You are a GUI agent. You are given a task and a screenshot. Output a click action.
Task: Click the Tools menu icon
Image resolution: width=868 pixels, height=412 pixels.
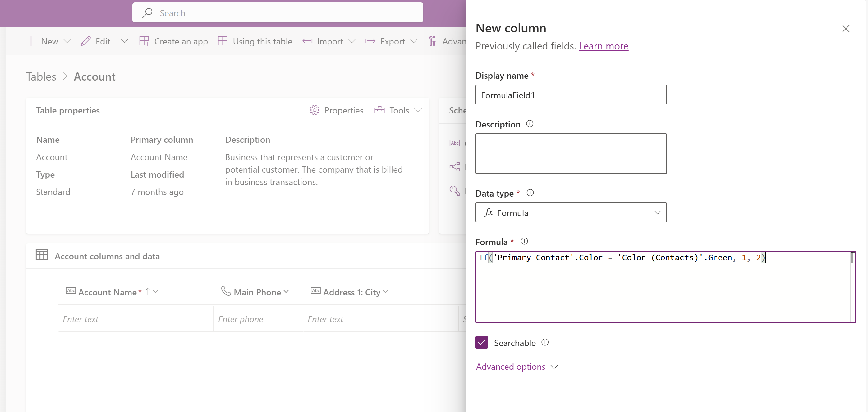380,110
